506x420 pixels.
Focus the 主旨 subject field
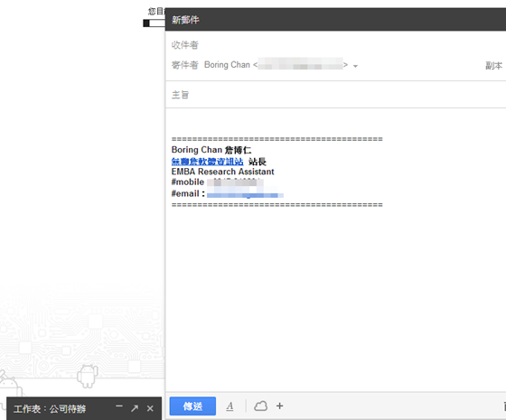point(335,95)
